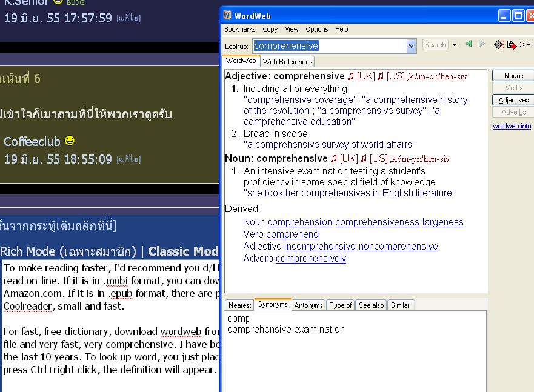
Task: Click the 'Noun: comprehensive' heading
Action: point(276,158)
